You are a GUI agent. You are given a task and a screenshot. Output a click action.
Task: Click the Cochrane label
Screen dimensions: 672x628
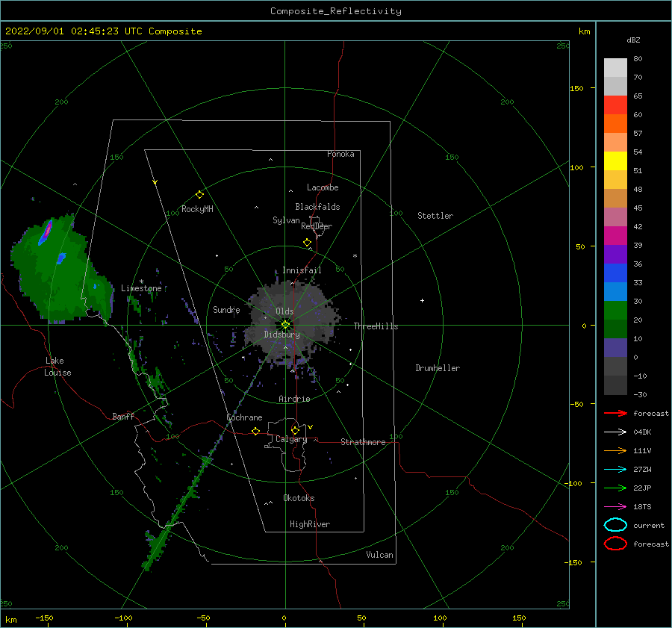coord(244,417)
